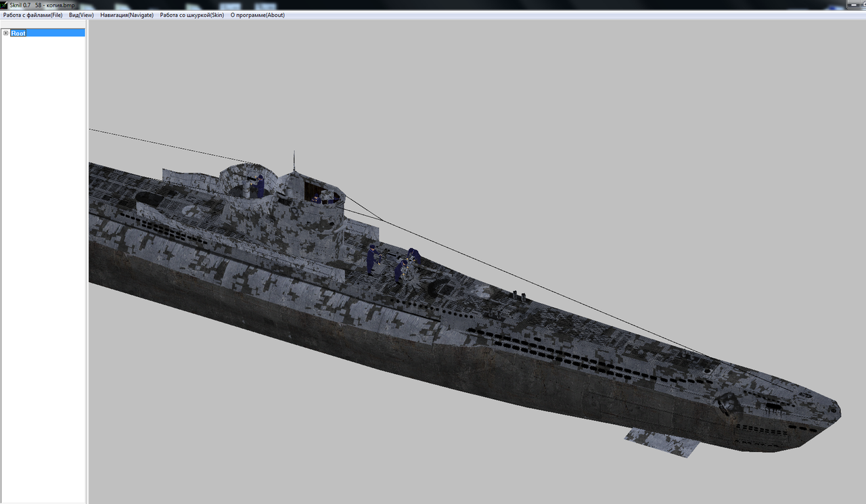This screenshot has width=866, height=504.
Task: Select the Root item in the tree
Action: click(18, 33)
